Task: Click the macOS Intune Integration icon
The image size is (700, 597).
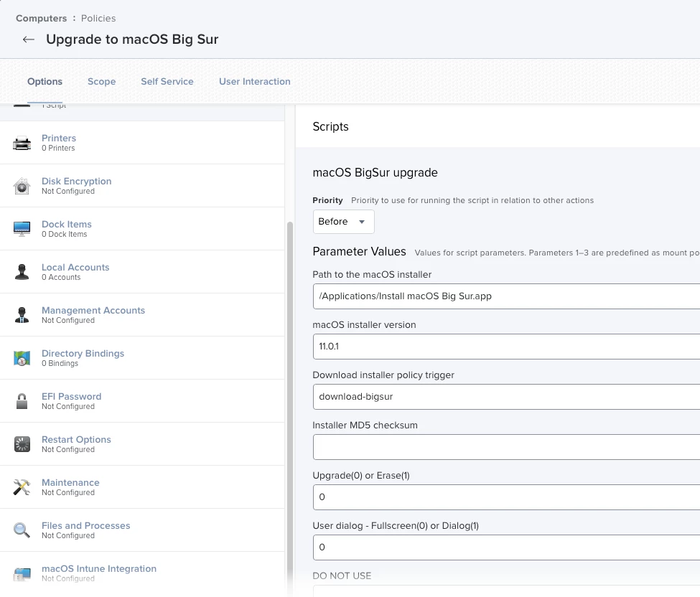Action: click(x=22, y=574)
